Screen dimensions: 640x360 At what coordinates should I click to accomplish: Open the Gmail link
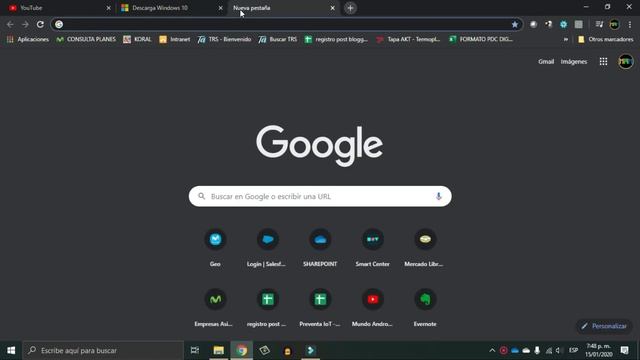tap(546, 62)
